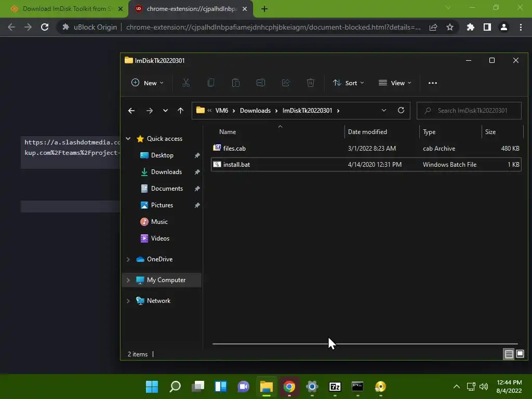The width and height of the screenshot is (532, 399).
Task: Expand the My Computer tree node
Action: point(128,280)
